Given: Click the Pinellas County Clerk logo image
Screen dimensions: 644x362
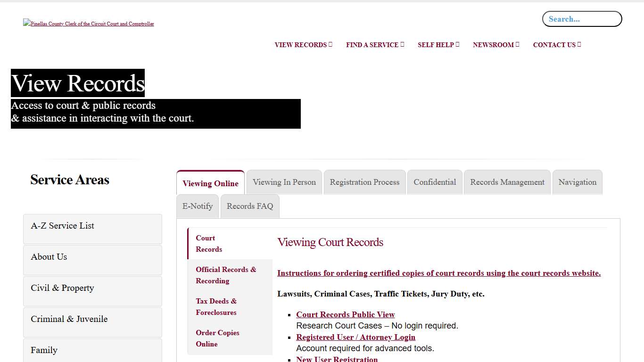Looking at the screenshot, I should pos(89,24).
